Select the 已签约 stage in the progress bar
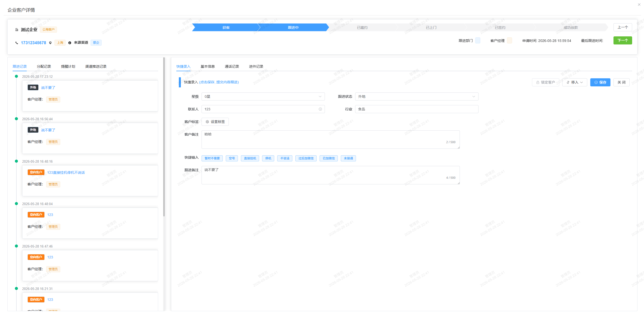 pos(500,28)
